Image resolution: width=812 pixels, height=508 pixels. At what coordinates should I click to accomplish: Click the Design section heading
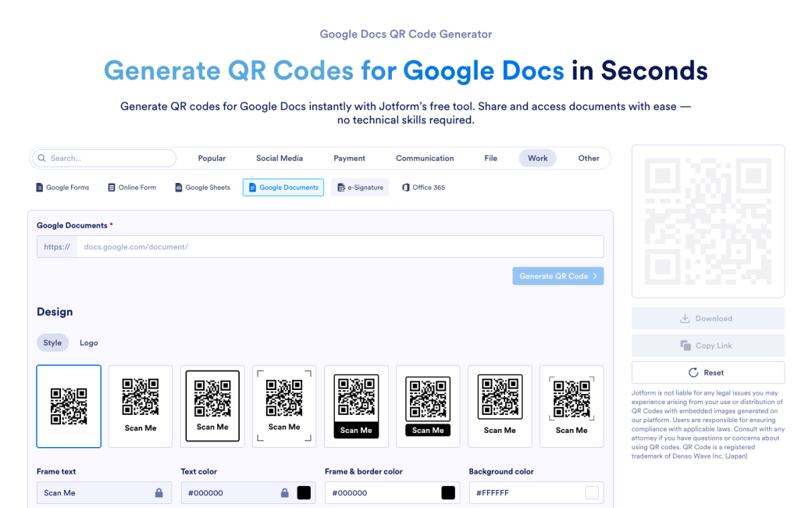point(55,312)
